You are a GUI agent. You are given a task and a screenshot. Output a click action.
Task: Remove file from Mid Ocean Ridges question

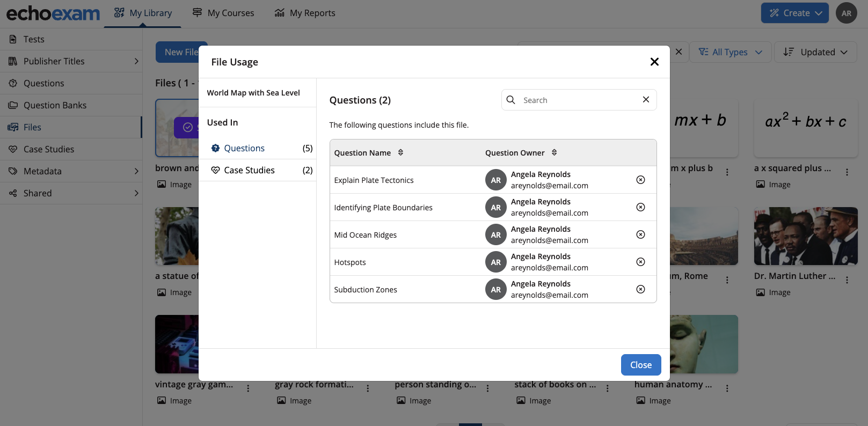[640, 234]
